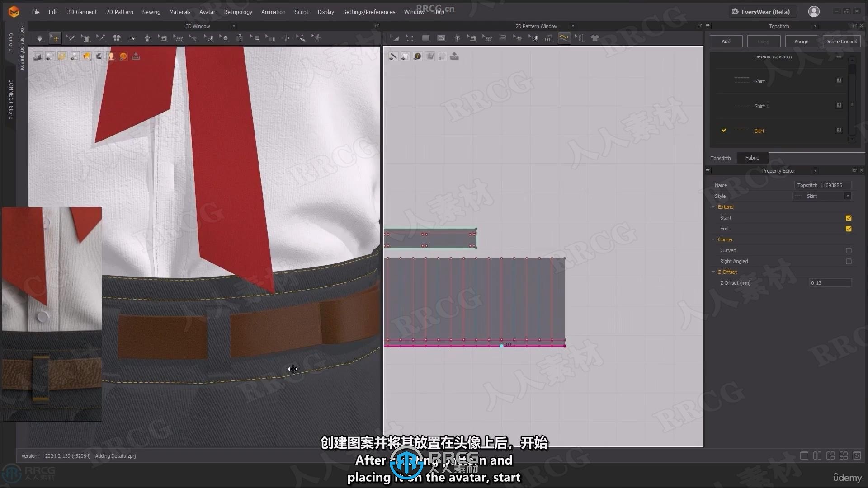Click the Simulate arrow icon in 3D toolbar

pyautogui.click(x=39, y=38)
